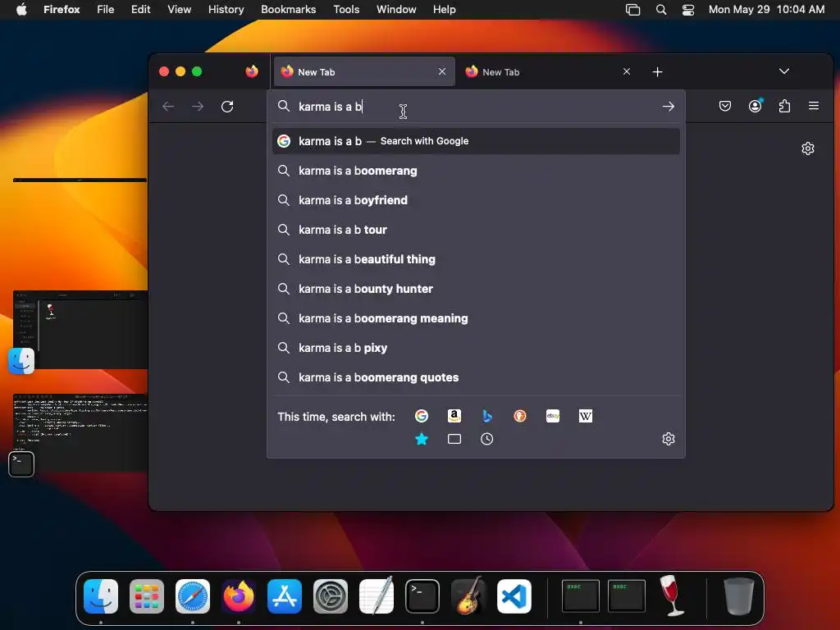Open Control Center in menu bar

[x=688, y=10]
